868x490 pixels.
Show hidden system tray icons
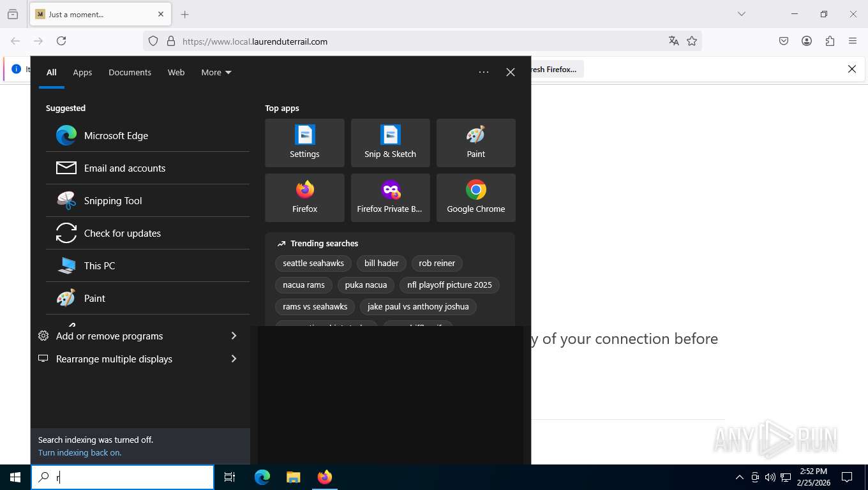point(740,477)
